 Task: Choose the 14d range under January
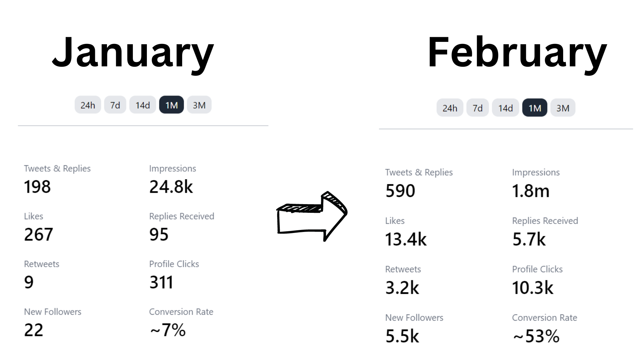[143, 105]
